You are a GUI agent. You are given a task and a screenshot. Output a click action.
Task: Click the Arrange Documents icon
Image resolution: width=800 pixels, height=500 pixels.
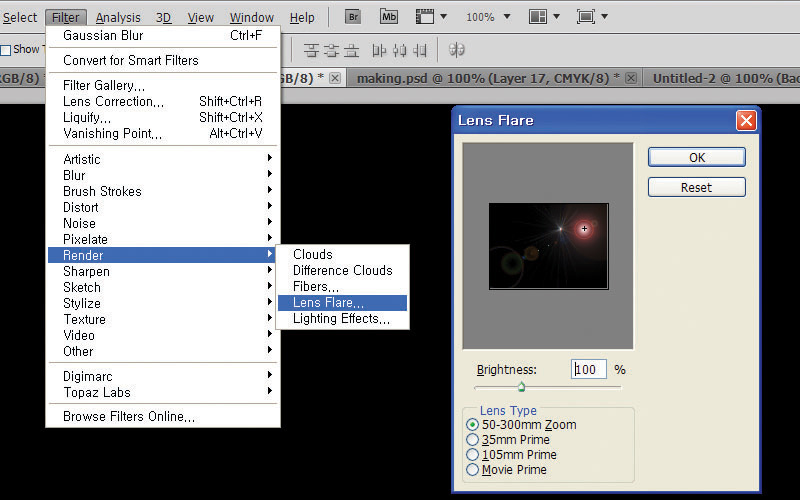pos(538,17)
